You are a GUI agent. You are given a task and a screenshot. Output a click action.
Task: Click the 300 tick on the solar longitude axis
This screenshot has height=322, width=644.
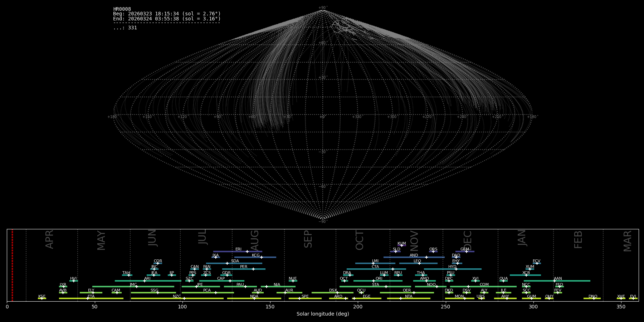(x=533, y=307)
